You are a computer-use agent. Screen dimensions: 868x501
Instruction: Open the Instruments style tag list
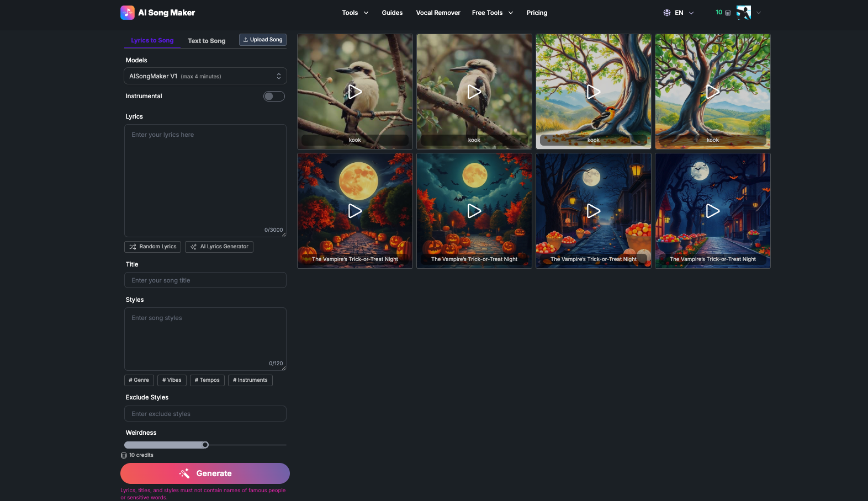(x=250, y=380)
